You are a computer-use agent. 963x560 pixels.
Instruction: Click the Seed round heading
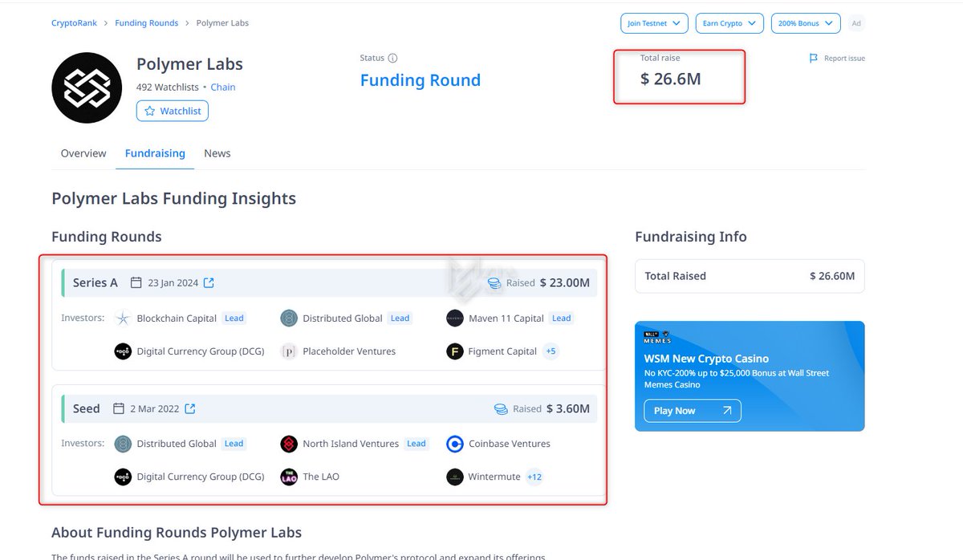[87, 408]
